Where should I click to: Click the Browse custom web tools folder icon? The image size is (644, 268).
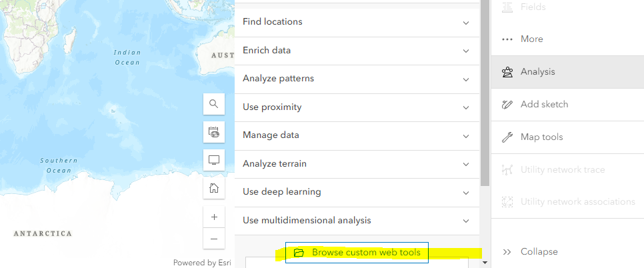pyautogui.click(x=299, y=253)
